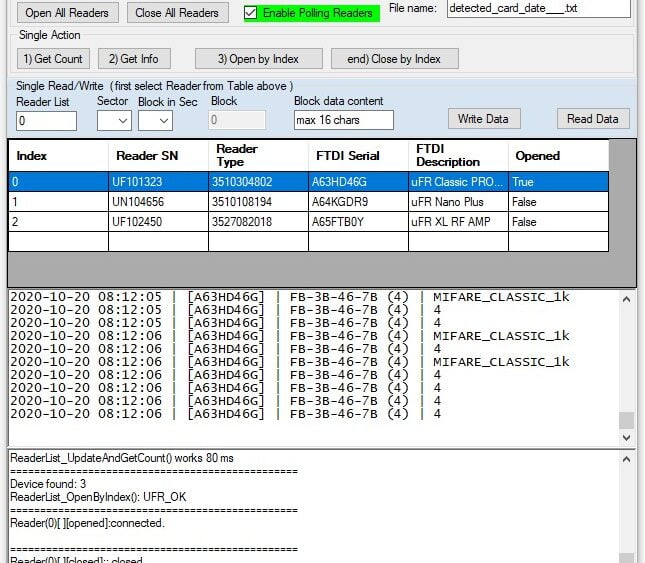Viewport: 645px width, 563px height.
Task: Click the card log's scroll up arrow
Action: tap(626, 299)
